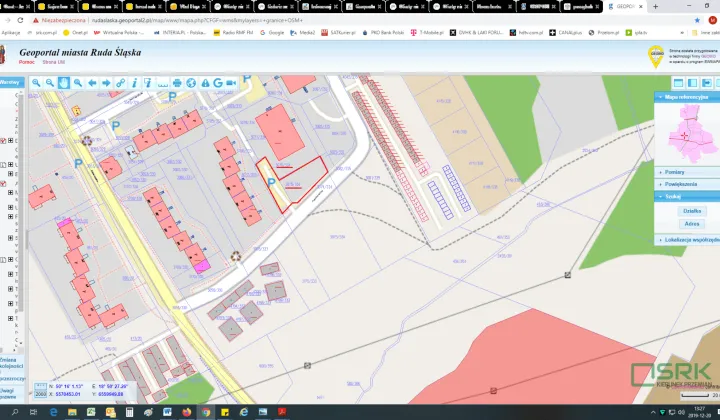This screenshot has width=720, height=420.
Task: Click the next view right arrow
Action: pos(106,82)
